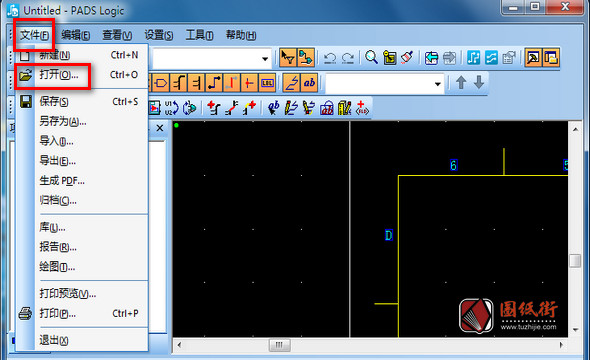
Task: Toggle the Project Explorer icon
Action: point(551,58)
